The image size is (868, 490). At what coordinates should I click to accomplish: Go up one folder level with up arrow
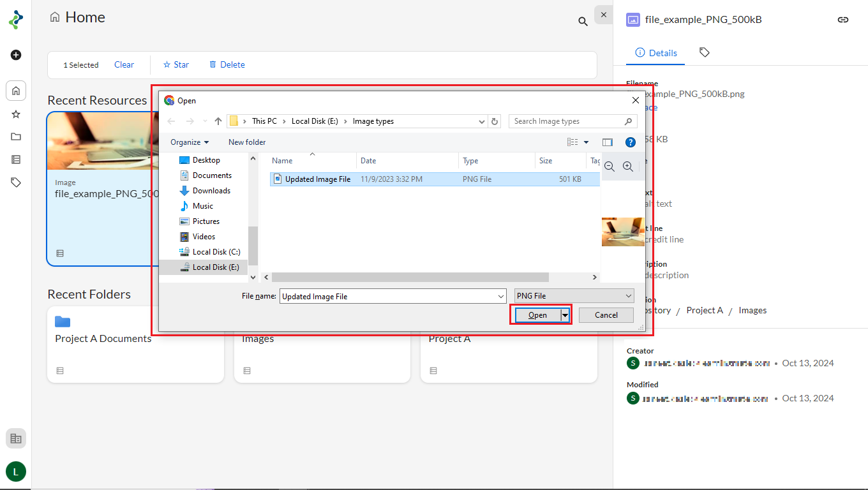point(218,121)
